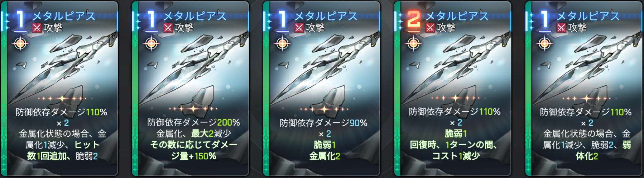Click the target reticle icon on the 90% damage card
The height and width of the screenshot is (178, 644).
coord(282,44)
